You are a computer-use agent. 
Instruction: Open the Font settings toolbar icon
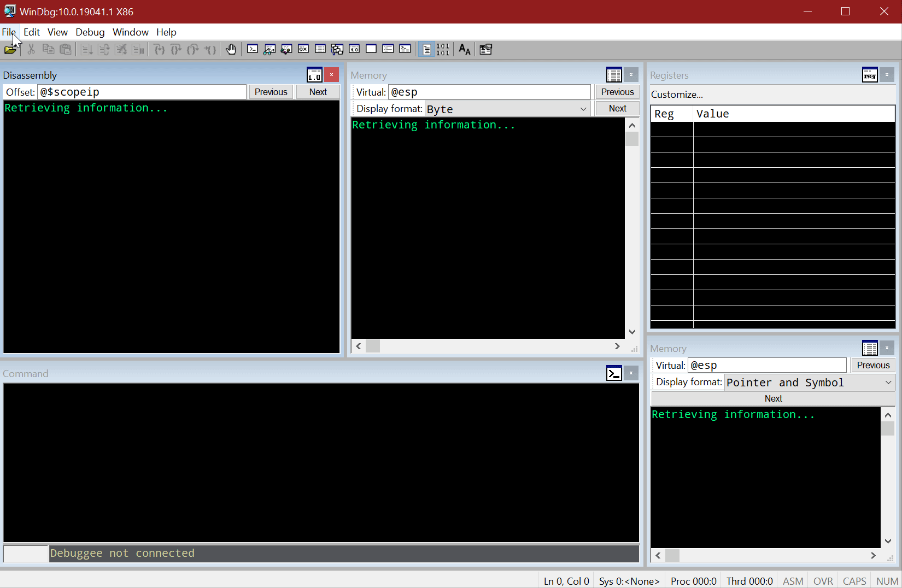click(465, 49)
